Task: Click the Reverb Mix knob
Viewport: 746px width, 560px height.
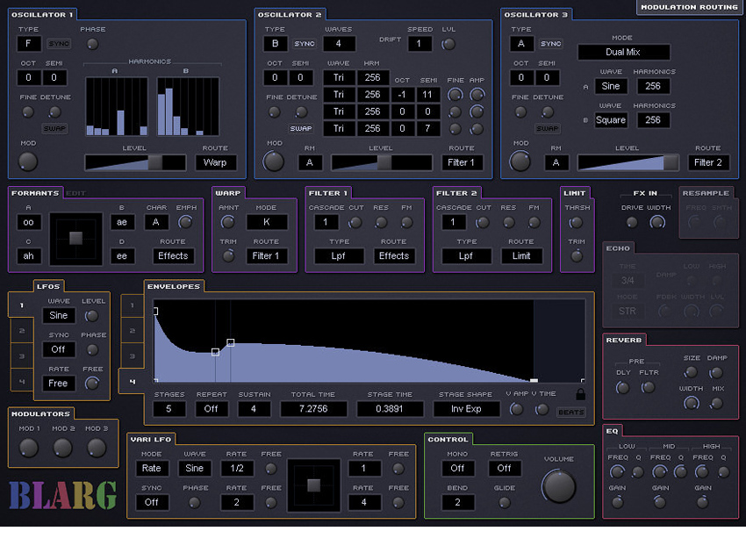Action: click(716, 404)
